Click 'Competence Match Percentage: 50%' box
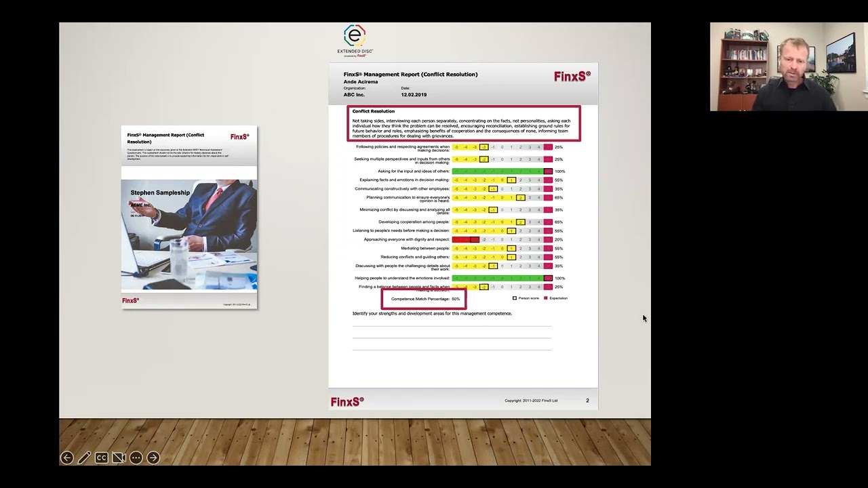 point(425,299)
